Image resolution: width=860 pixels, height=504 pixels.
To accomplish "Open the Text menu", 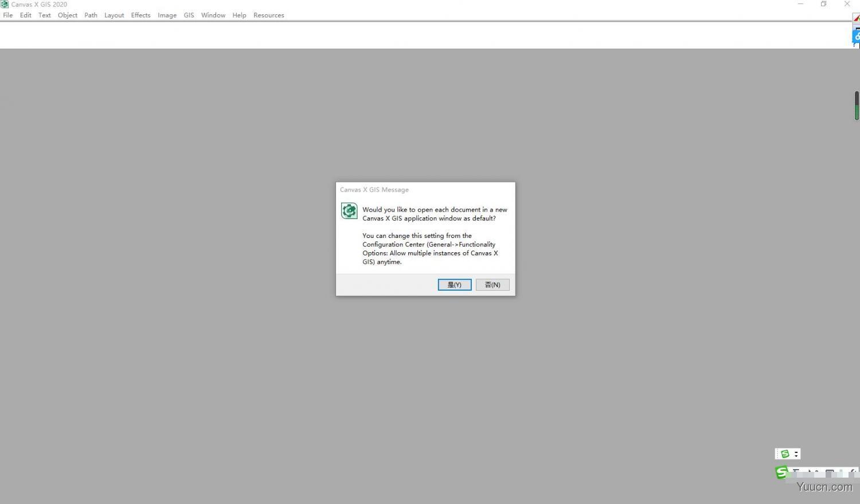I will 45,15.
